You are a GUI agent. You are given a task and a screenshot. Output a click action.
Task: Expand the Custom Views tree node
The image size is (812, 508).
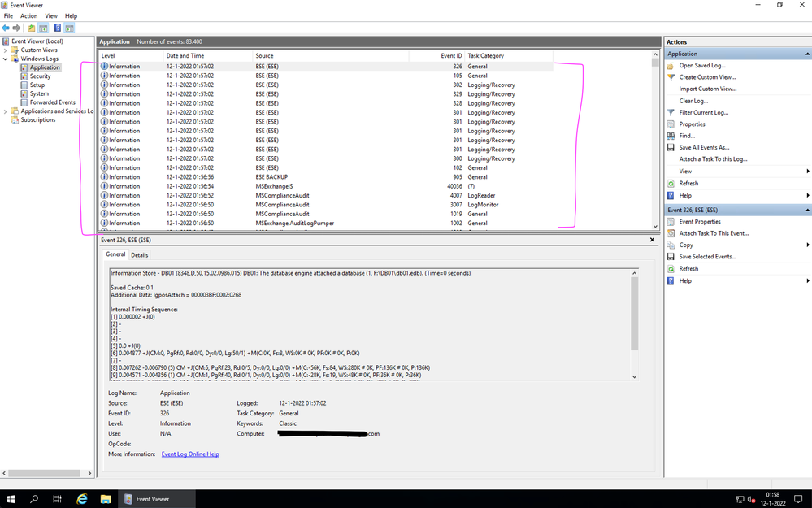pos(5,50)
